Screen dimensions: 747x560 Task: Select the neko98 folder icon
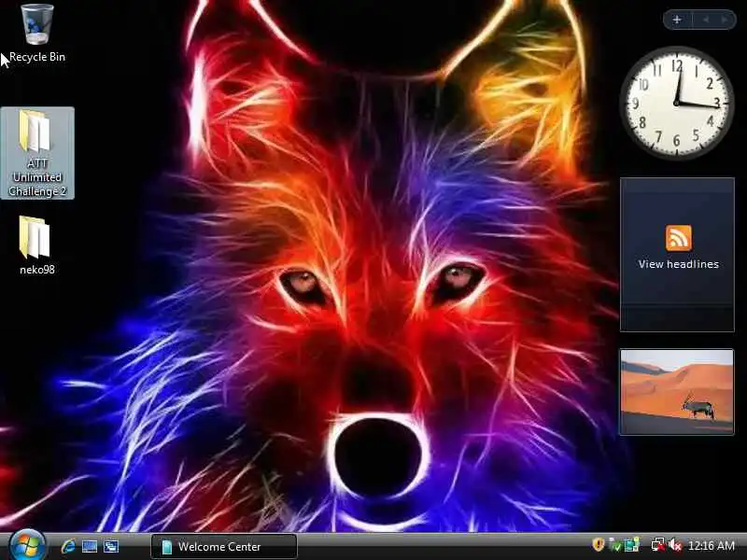(x=36, y=245)
